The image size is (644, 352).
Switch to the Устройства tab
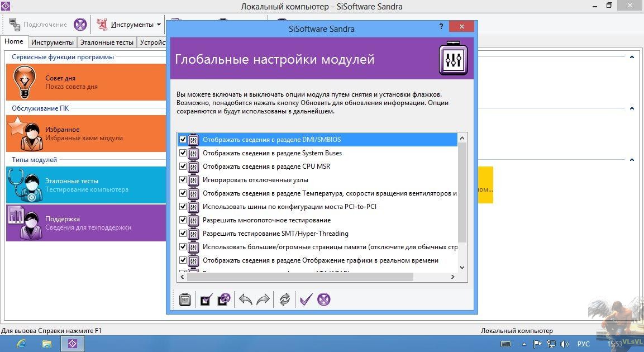coord(152,42)
